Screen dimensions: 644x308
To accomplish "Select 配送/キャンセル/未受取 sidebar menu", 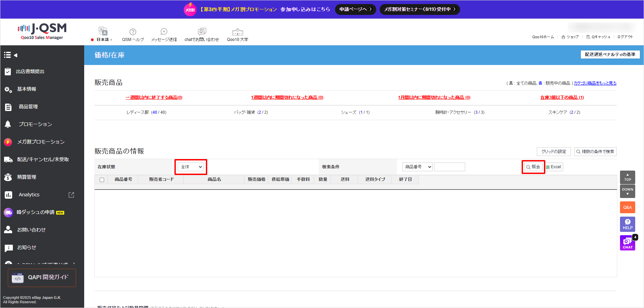I will (x=43, y=159).
